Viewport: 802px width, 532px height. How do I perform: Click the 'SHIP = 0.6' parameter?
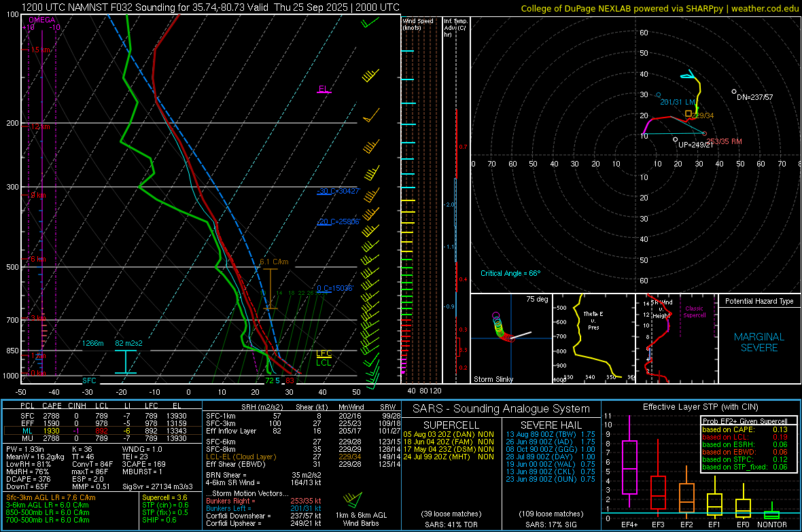[159, 520]
